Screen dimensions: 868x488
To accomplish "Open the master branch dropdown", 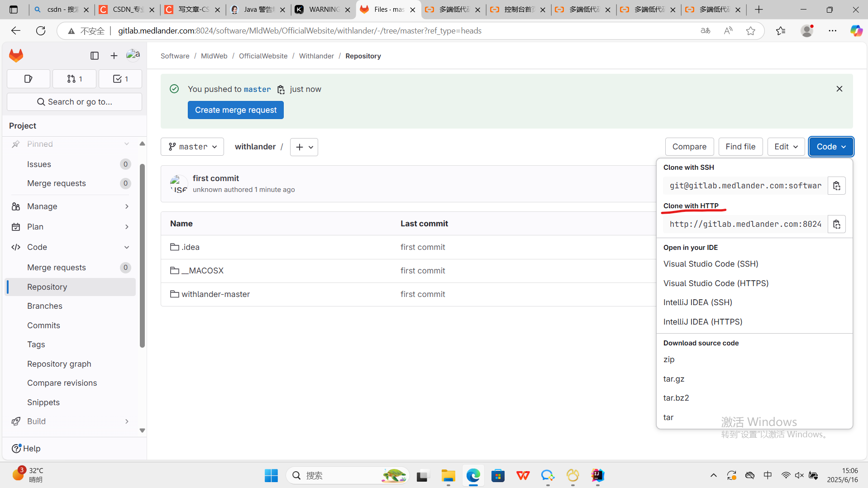I will click(192, 146).
